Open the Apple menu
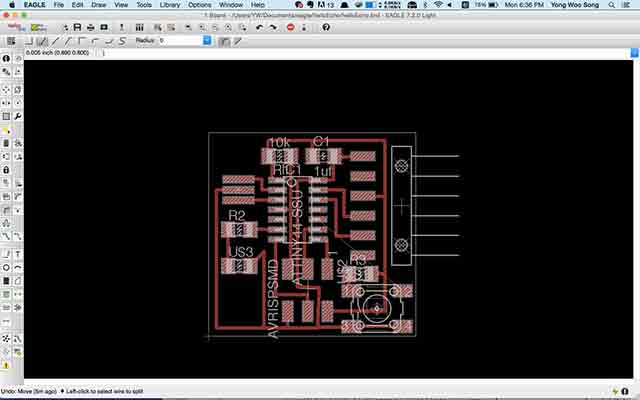Viewport: 640px width, 400px height. pos(12,5)
